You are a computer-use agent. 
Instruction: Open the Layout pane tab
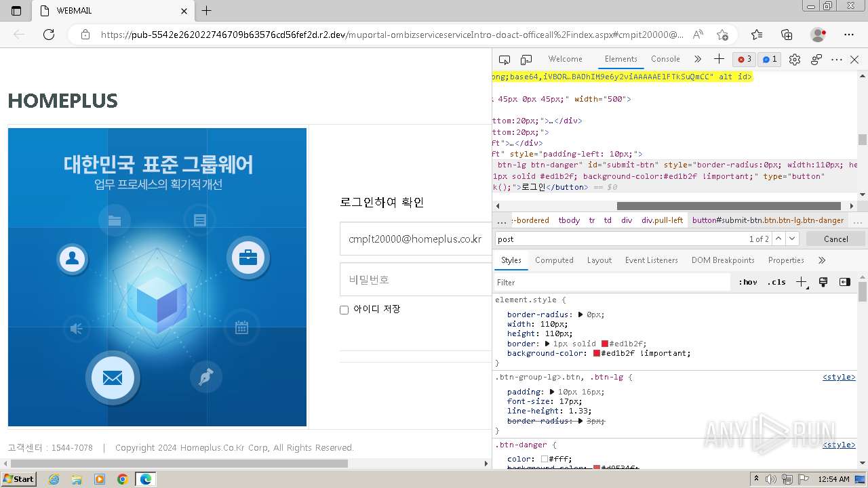pos(599,260)
